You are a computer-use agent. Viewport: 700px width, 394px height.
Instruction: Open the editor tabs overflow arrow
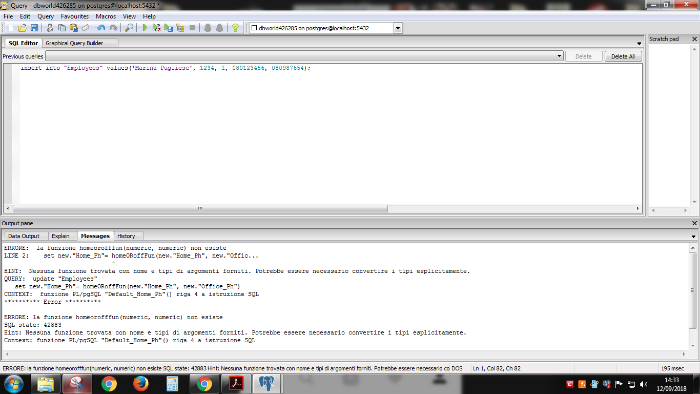coord(639,43)
